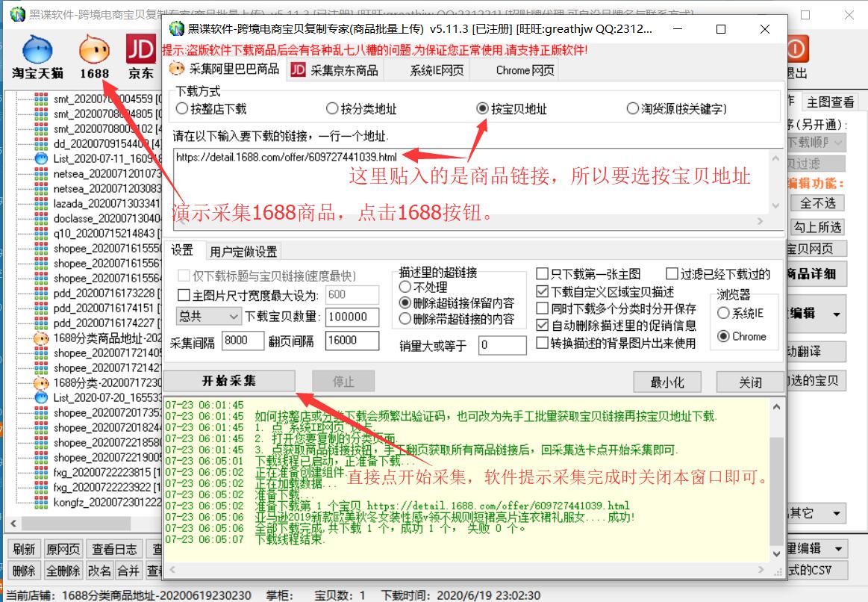
Task: Click the 全删除 button
Action: [63, 570]
